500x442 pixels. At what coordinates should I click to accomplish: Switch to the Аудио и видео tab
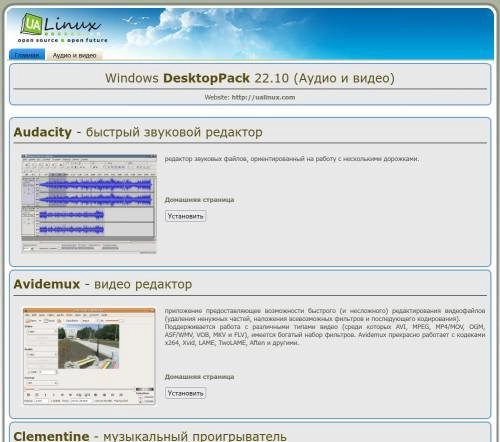coord(74,55)
